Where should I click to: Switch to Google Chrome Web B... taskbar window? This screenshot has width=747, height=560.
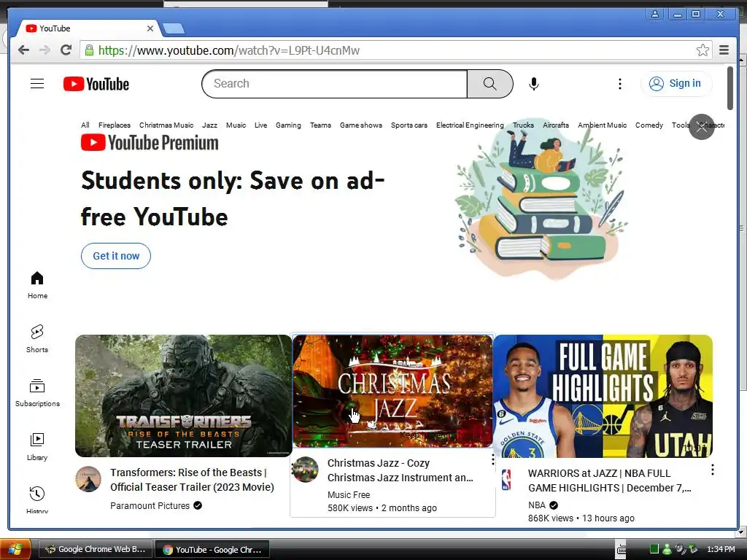pyautogui.click(x=96, y=550)
